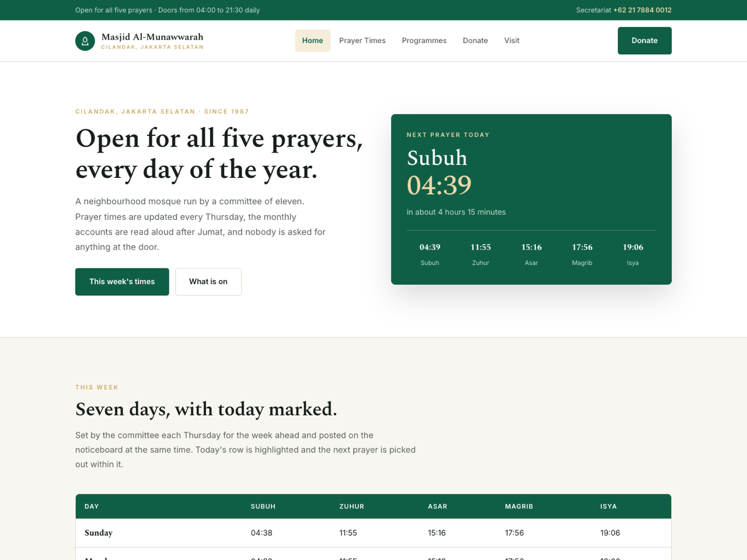The width and height of the screenshot is (747, 560).
Task: Click the Sunday row in timetable
Action: pyautogui.click(x=373, y=533)
